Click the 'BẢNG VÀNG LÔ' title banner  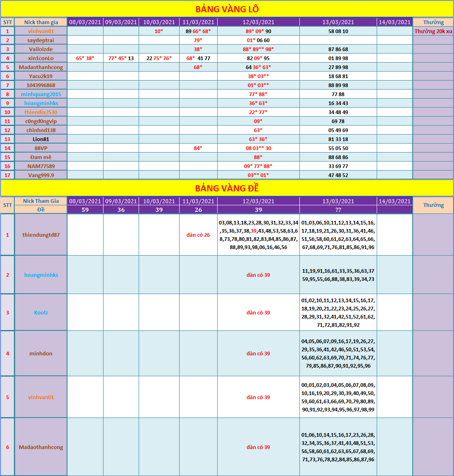227,9
